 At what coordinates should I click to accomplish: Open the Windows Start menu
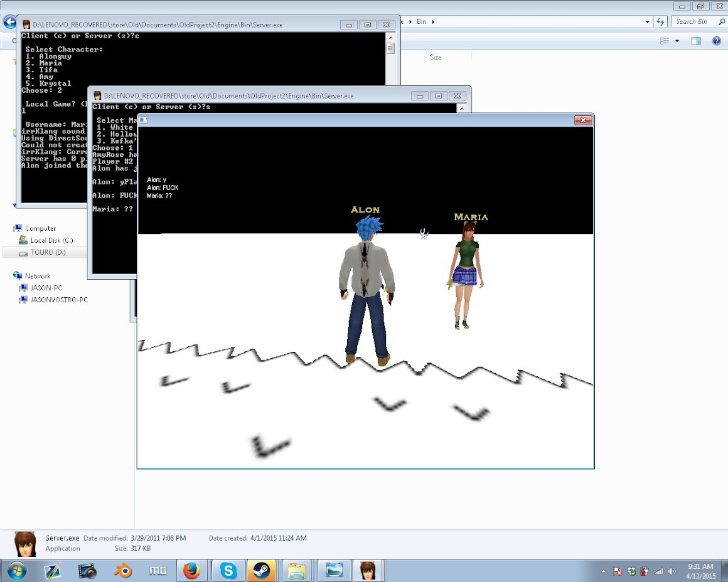click(17, 571)
